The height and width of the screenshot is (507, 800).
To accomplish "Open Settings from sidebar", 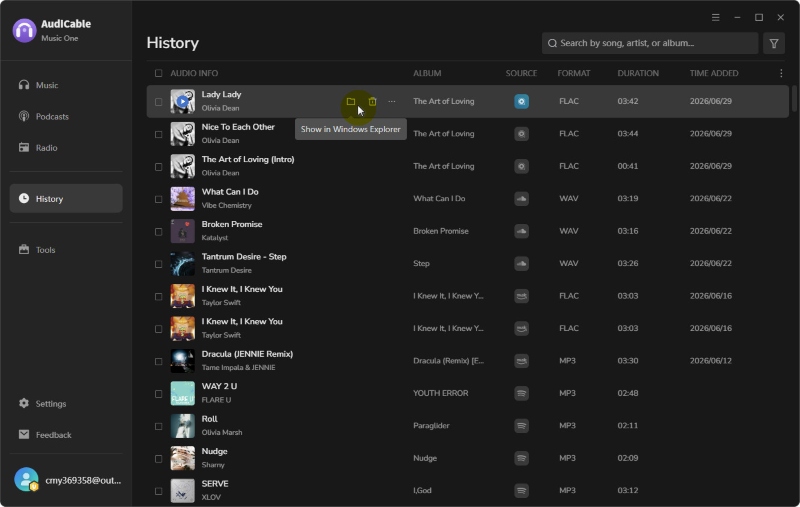I will [x=66, y=403].
